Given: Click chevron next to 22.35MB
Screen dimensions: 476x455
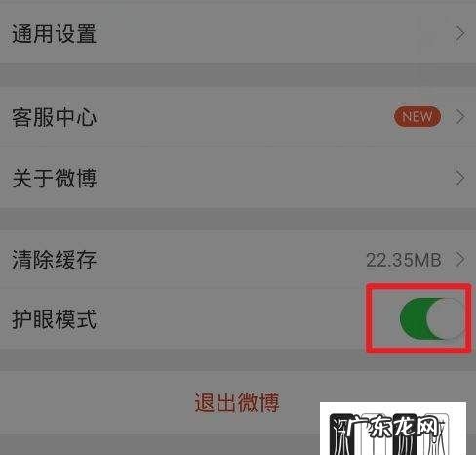Looking at the screenshot, I should pos(459,260).
